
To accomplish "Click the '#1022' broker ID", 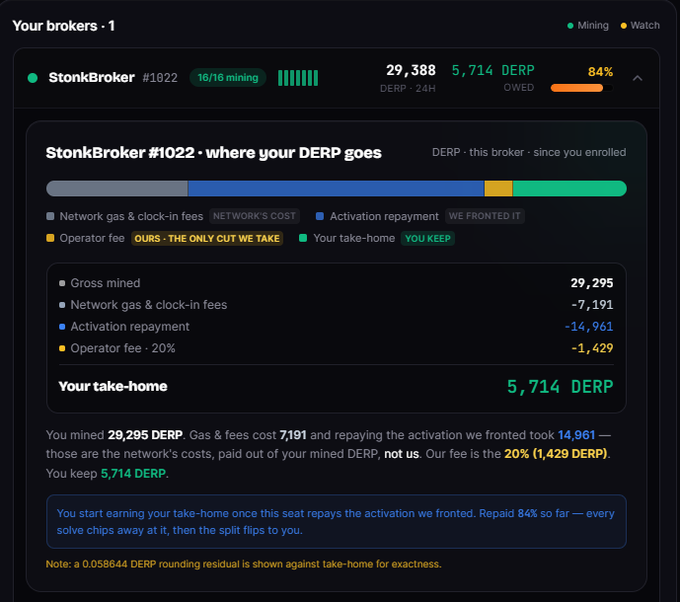I will click(x=160, y=78).
